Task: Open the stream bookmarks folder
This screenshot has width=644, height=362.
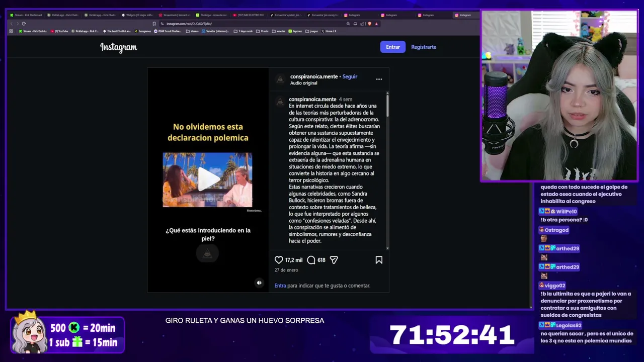Action: (x=192, y=31)
